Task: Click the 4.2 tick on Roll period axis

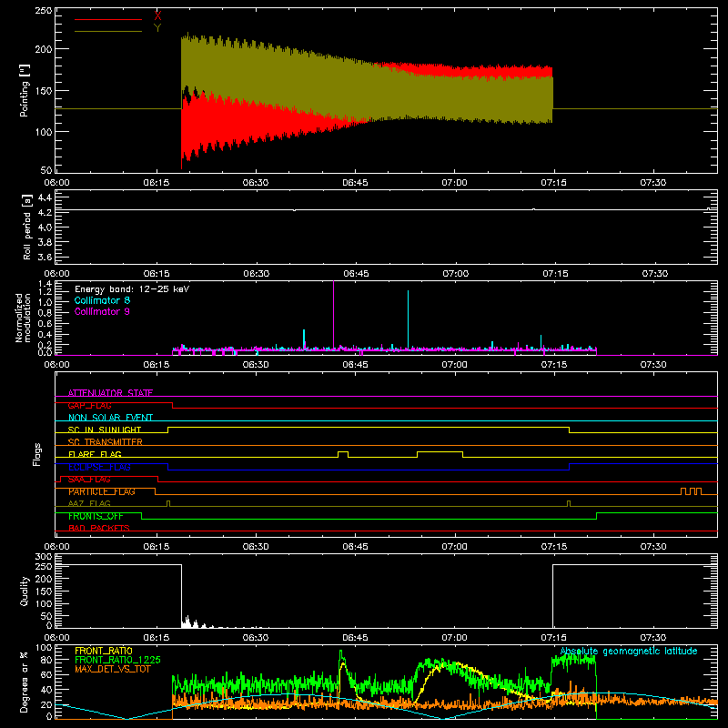Action: coord(45,212)
